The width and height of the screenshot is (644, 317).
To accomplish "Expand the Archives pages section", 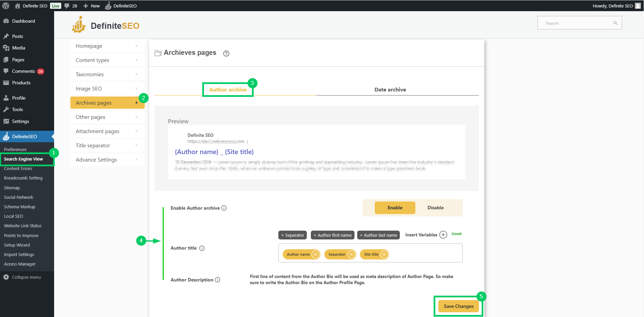I will [108, 103].
